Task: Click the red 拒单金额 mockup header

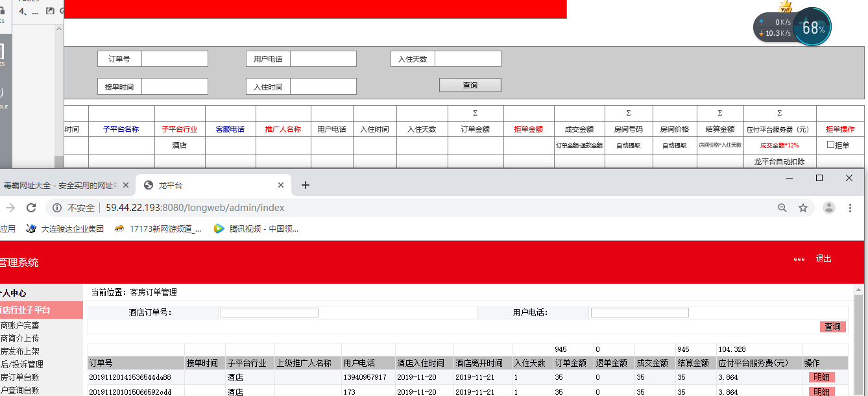Action: [x=528, y=129]
